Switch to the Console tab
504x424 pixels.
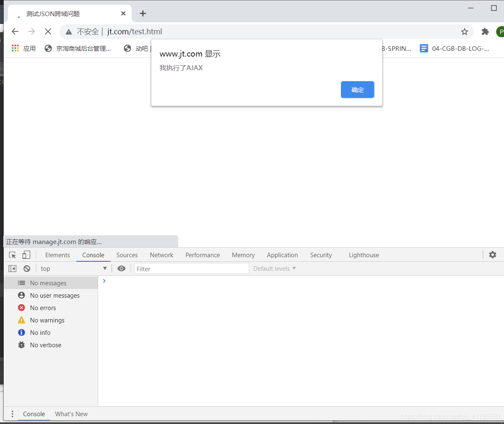point(93,255)
